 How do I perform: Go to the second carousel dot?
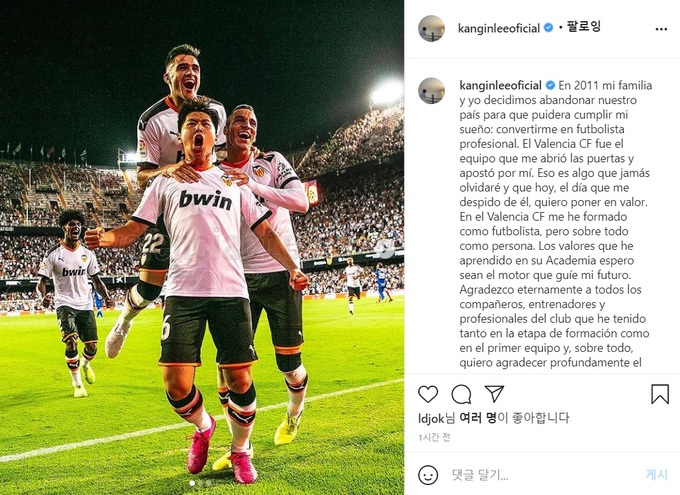coord(200,483)
